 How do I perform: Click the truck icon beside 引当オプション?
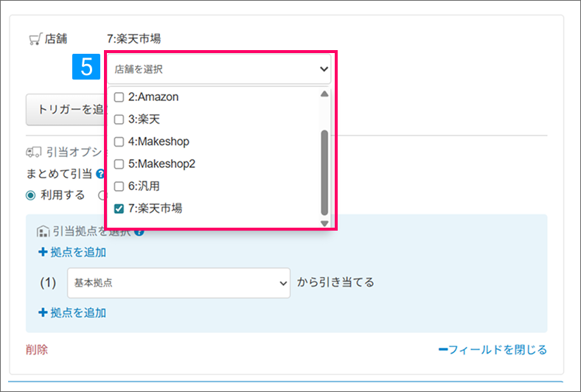[x=33, y=153]
